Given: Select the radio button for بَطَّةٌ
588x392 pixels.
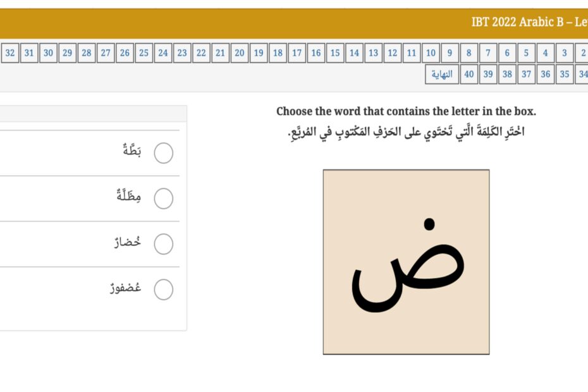Looking at the screenshot, I should click(x=164, y=152).
